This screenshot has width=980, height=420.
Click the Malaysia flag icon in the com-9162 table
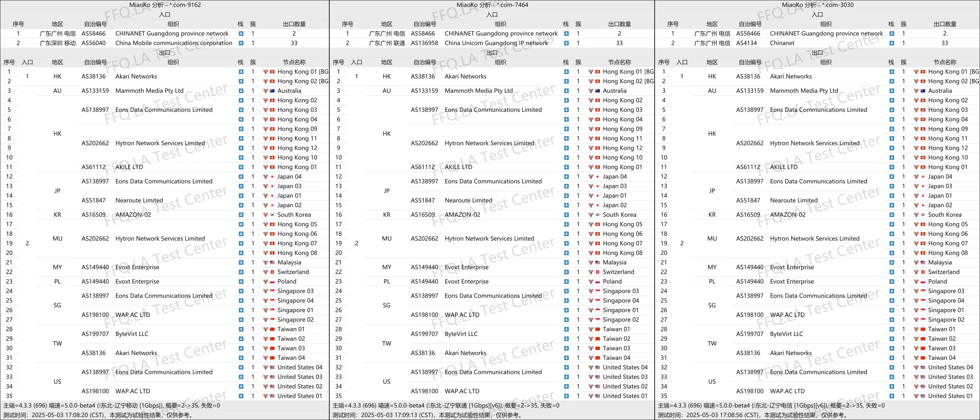click(x=272, y=262)
